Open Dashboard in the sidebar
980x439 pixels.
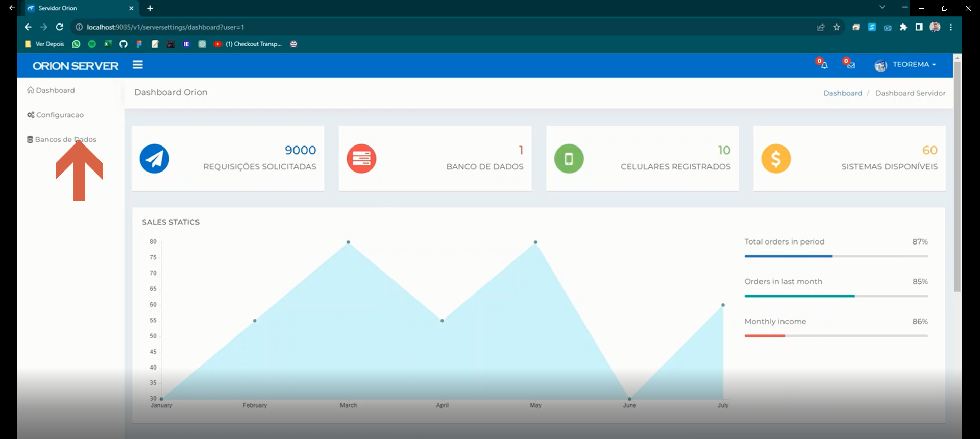pyautogui.click(x=51, y=90)
